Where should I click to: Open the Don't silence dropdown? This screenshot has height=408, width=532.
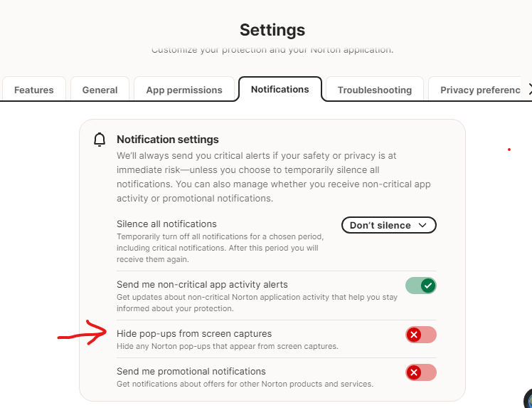[388, 225]
